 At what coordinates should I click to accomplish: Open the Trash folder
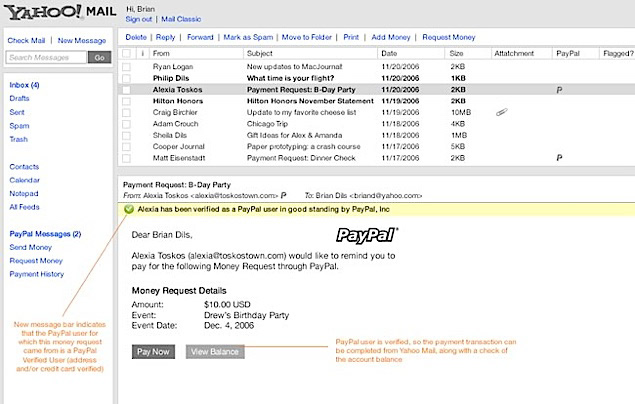pos(19,139)
